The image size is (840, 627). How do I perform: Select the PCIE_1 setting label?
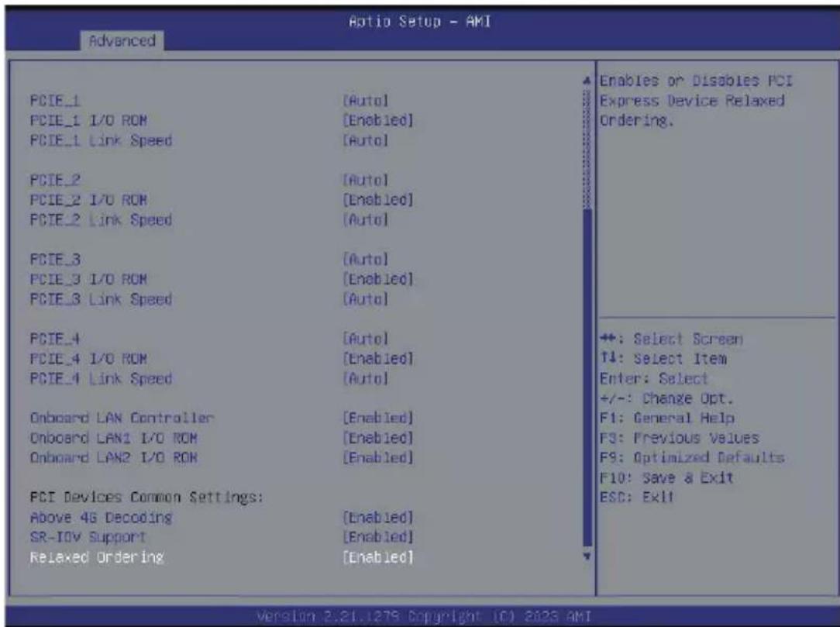click(x=55, y=101)
